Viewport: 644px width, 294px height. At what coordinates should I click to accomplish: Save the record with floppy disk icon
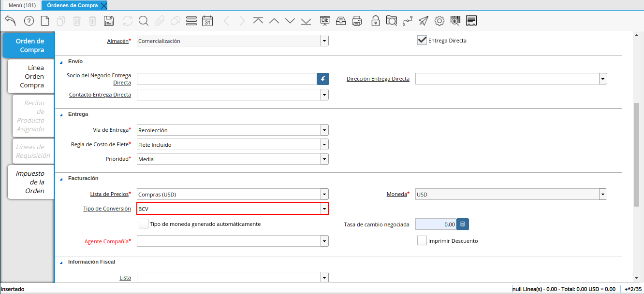tap(109, 21)
